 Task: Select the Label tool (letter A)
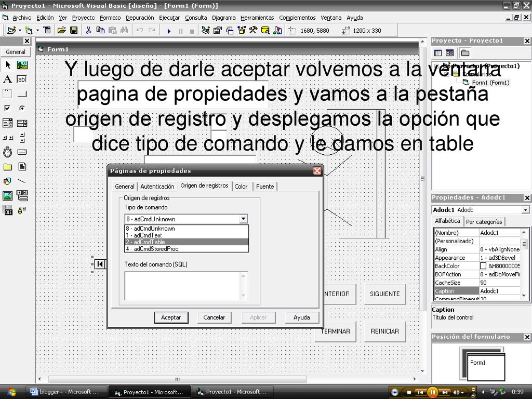(8, 79)
